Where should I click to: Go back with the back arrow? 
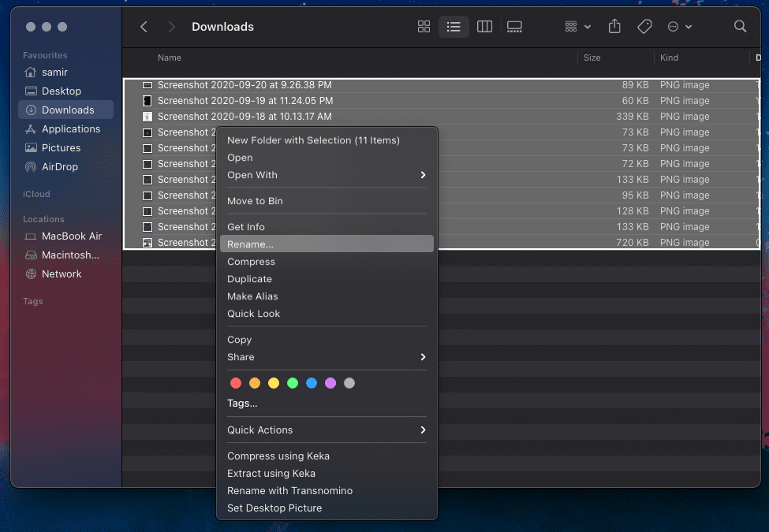pyautogui.click(x=144, y=27)
